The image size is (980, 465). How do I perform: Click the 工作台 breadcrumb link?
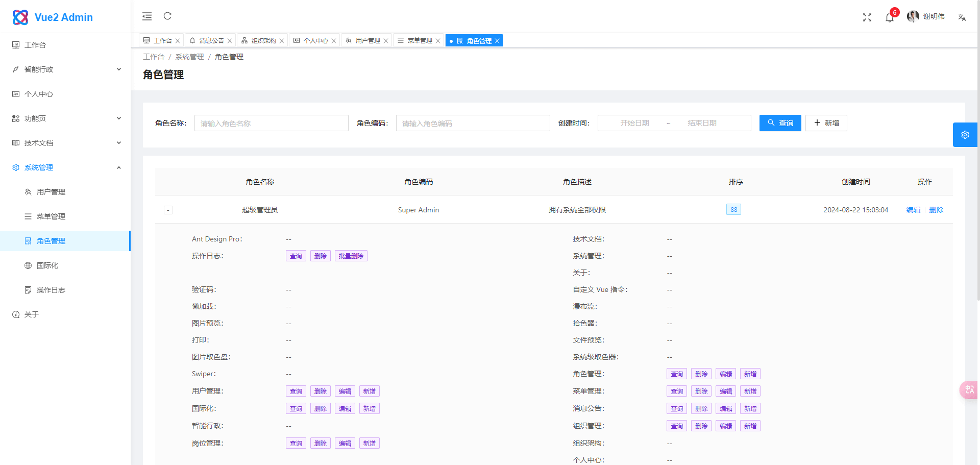(154, 57)
